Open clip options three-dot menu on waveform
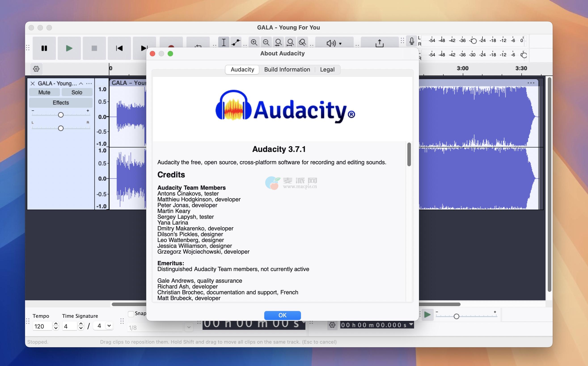The image size is (588, 366). [531, 83]
